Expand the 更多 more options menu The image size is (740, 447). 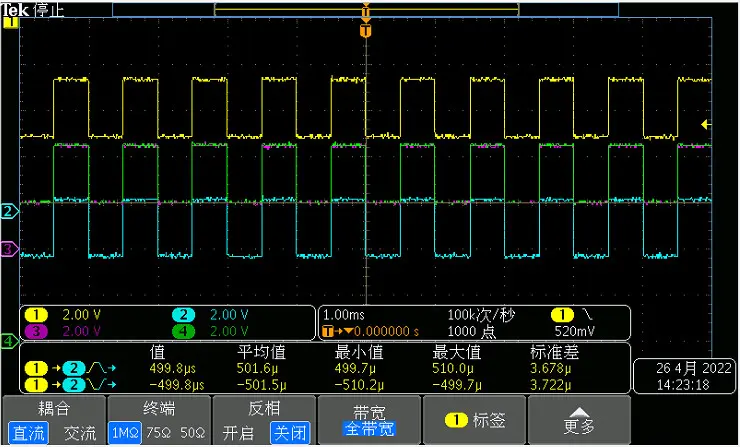coord(579,420)
